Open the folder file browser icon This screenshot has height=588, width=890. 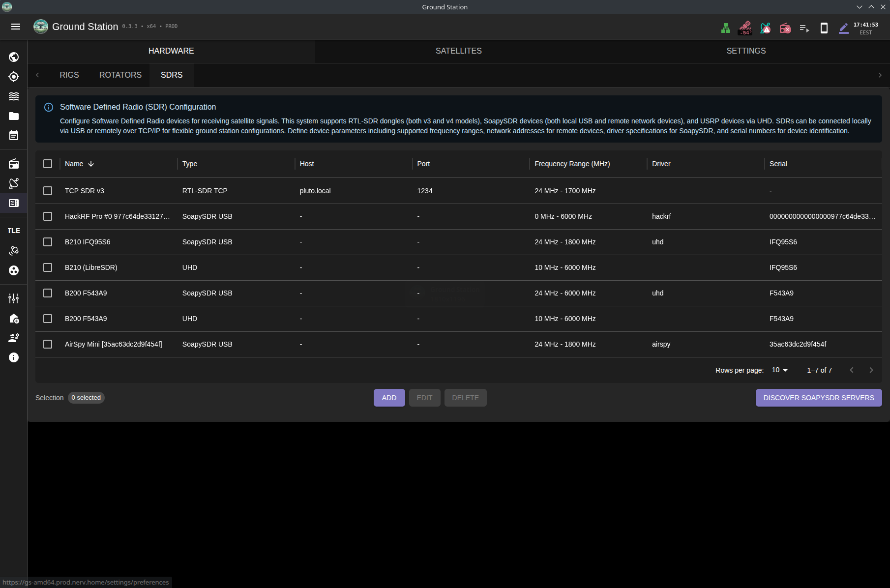point(14,116)
